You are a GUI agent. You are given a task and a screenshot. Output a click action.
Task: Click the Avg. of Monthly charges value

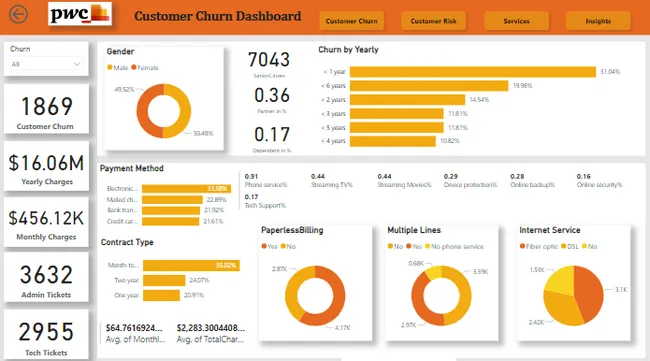pyautogui.click(x=134, y=328)
